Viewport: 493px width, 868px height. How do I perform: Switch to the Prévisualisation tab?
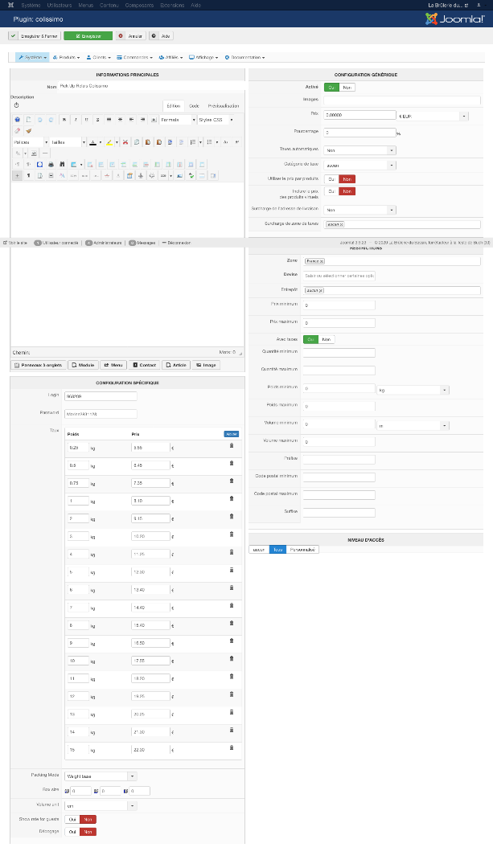[x=224, y=106]
